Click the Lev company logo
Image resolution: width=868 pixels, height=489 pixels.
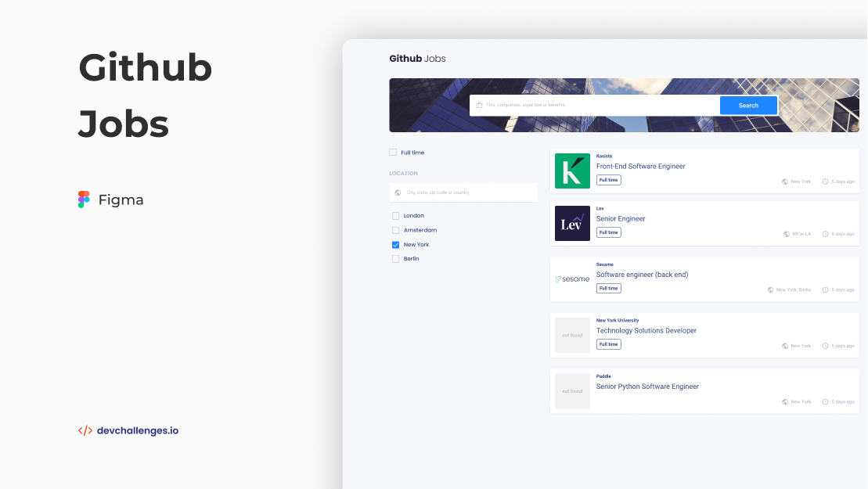point(572,223)
